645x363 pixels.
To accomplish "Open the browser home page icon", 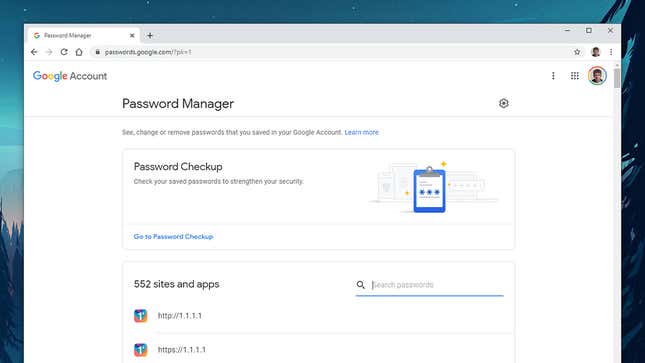I will click(79, 52).
